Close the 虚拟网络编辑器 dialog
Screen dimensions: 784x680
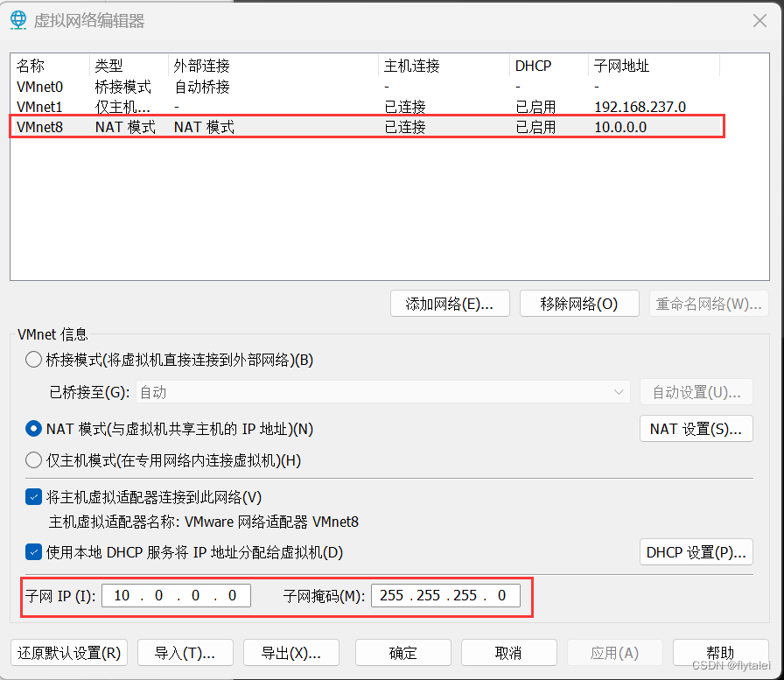click(x=759, y=20)
